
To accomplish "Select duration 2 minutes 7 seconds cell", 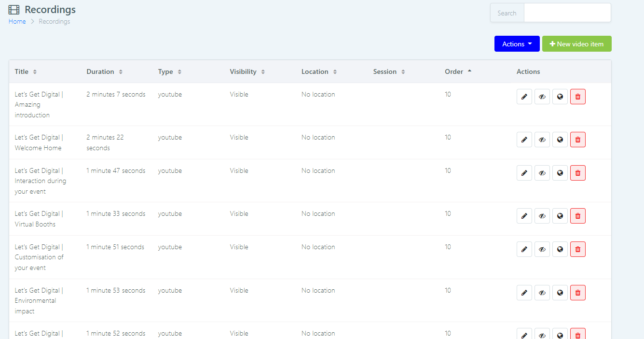I will coord(116,94).
